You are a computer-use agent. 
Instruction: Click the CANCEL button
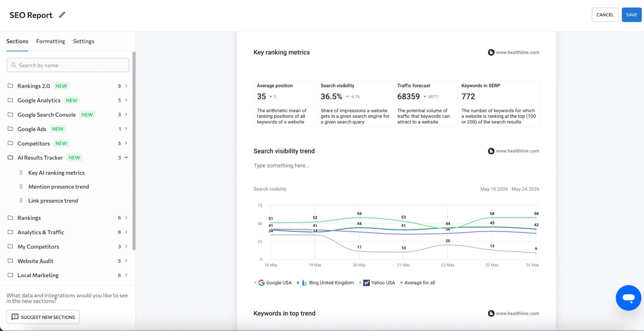pos(605,15)
